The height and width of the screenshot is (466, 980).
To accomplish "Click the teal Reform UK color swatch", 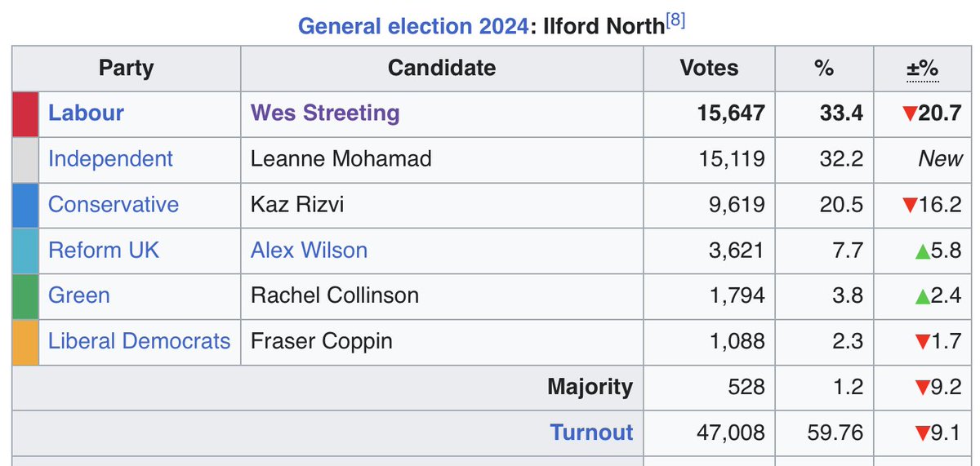I will click(x=26, y=251).
